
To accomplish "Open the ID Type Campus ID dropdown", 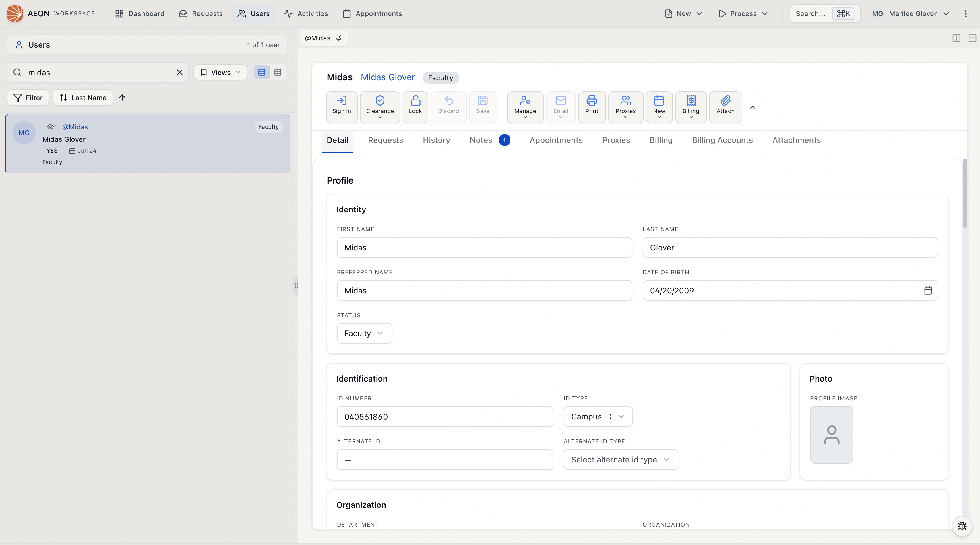I will tap(598, 416).
